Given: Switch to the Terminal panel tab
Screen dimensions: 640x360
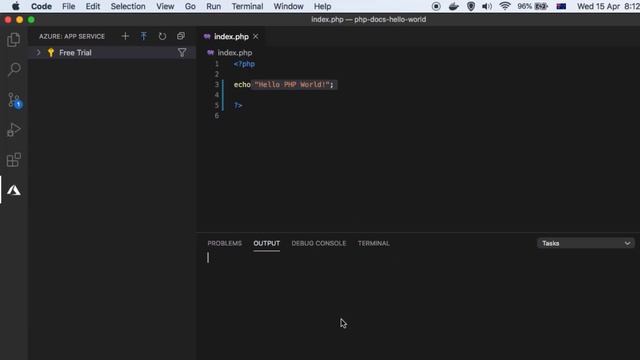Looking at the screenshot, I should [x=373, y=243].
